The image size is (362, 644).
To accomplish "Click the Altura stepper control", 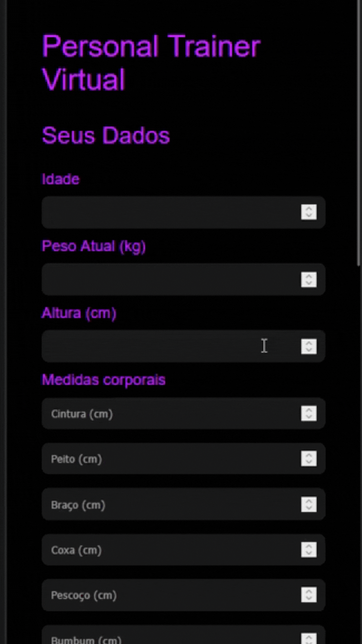I will (309, 346).
